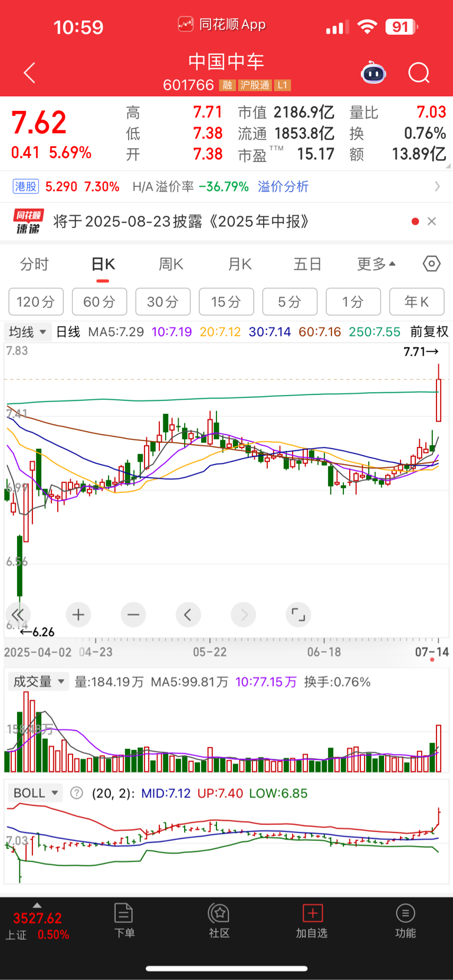Expand the H/A premium row chevron

[437, 186]
